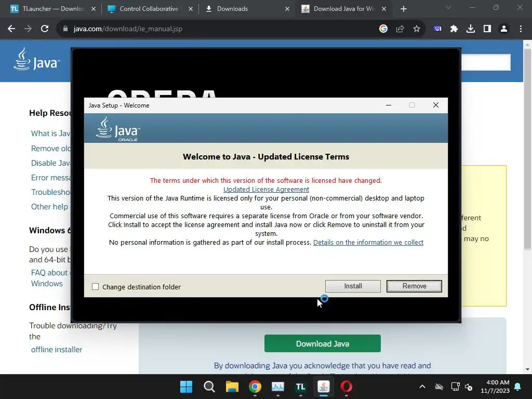532x399 pixels.
Task: Click the Java logo on website header
Action: click(37, 59)
